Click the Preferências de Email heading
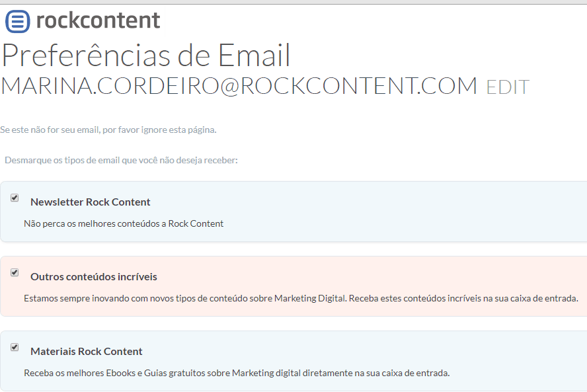 pyautogui.click(x=146, y=55)
